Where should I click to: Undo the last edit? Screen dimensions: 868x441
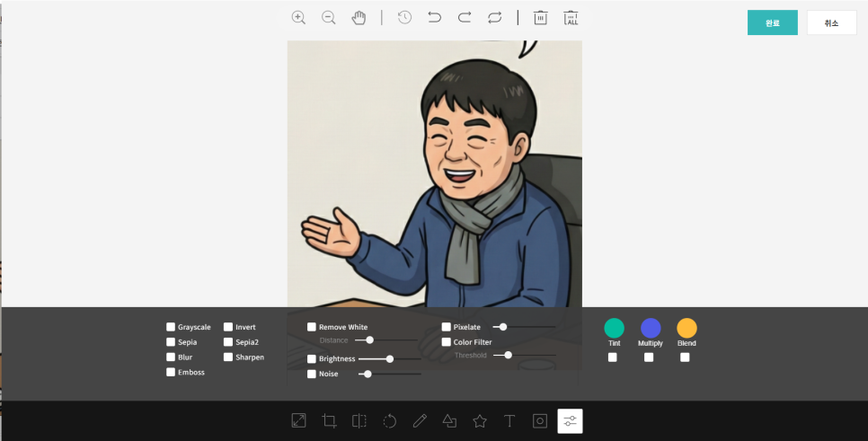[435, 17]
